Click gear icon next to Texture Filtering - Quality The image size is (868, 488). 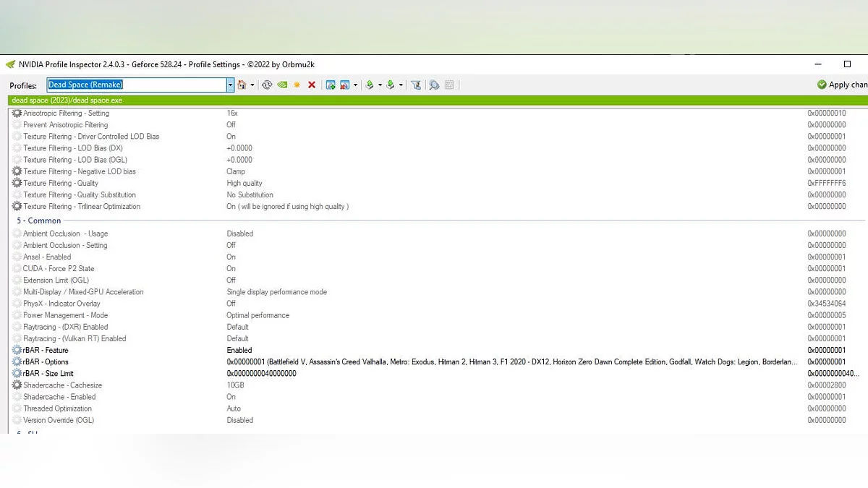coord(17,183)
